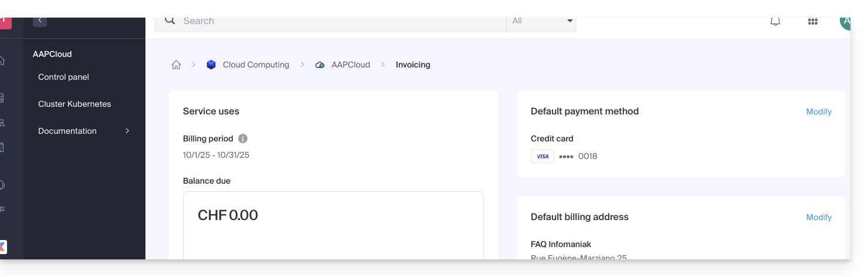
Task: Open the apps grid launcher
Action: click(813, 22)
